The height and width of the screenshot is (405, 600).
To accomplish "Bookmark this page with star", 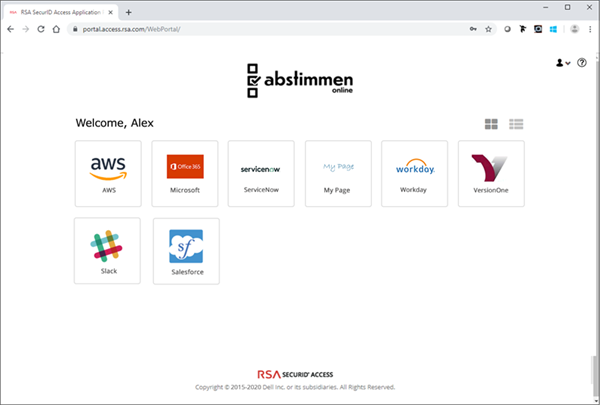I will click(x=488, y=29).
